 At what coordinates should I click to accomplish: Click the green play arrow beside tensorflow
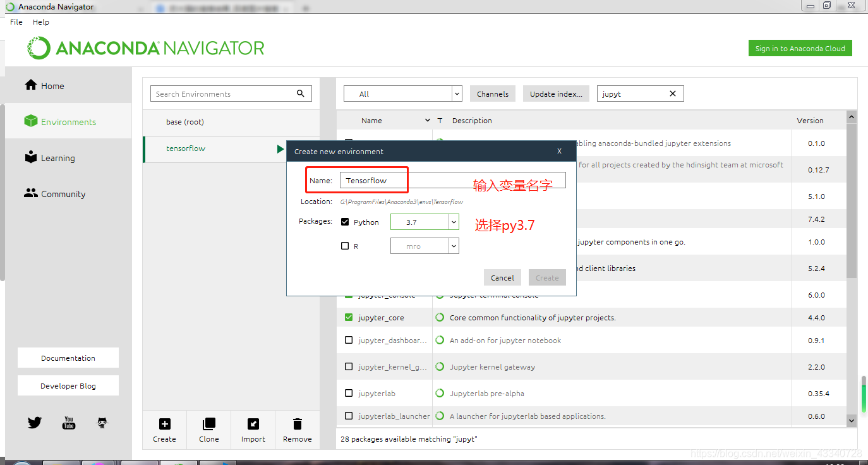pyautogui.click(x=280, y=149)
